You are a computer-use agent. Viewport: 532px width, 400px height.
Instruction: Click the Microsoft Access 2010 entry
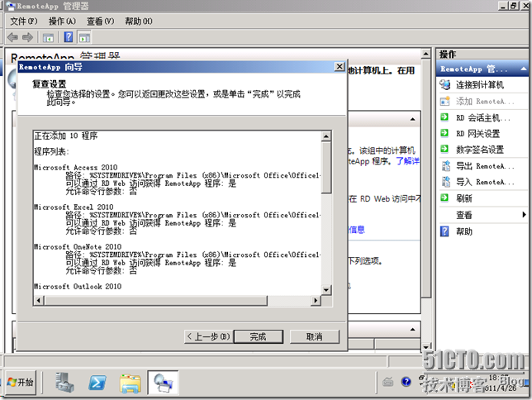pos(75,168)
